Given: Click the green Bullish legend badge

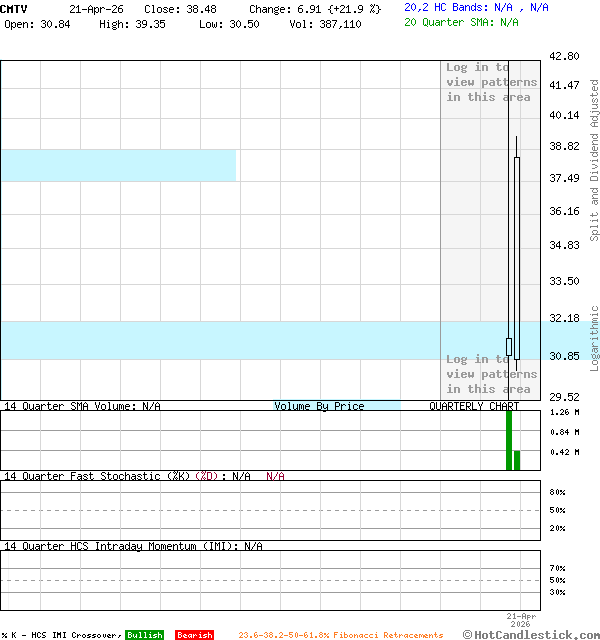Looking at the screenshot, I should point(144,635).
